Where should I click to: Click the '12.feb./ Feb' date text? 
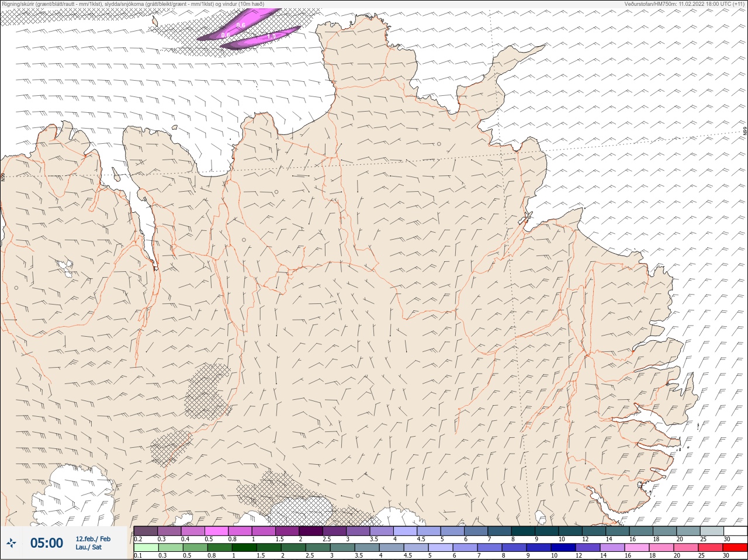coord(93,539)
